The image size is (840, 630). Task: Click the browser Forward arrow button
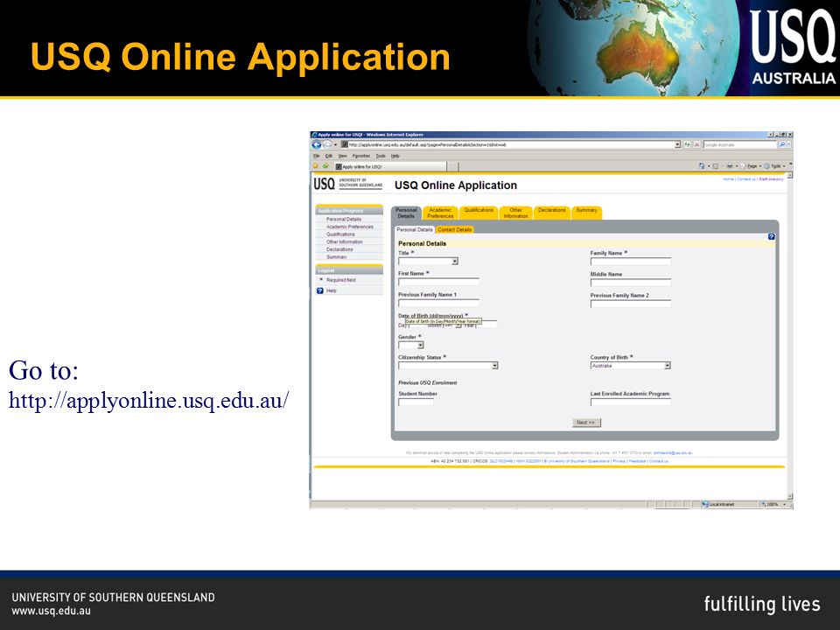[326, 144]
